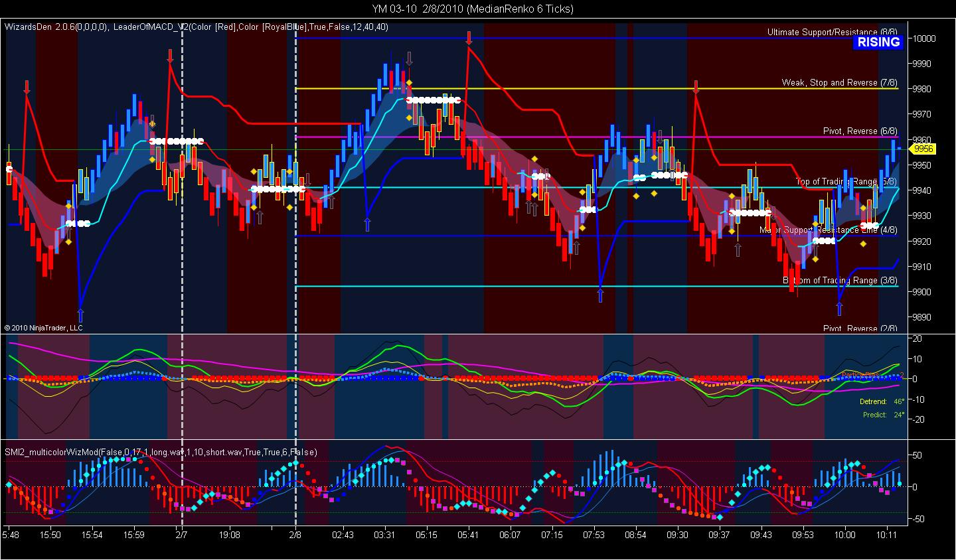The height and width of the screenshot is (560, 956).
Task: Click the 09:30 time axis label
Action: pyautogui.click(x=677, y=534)
